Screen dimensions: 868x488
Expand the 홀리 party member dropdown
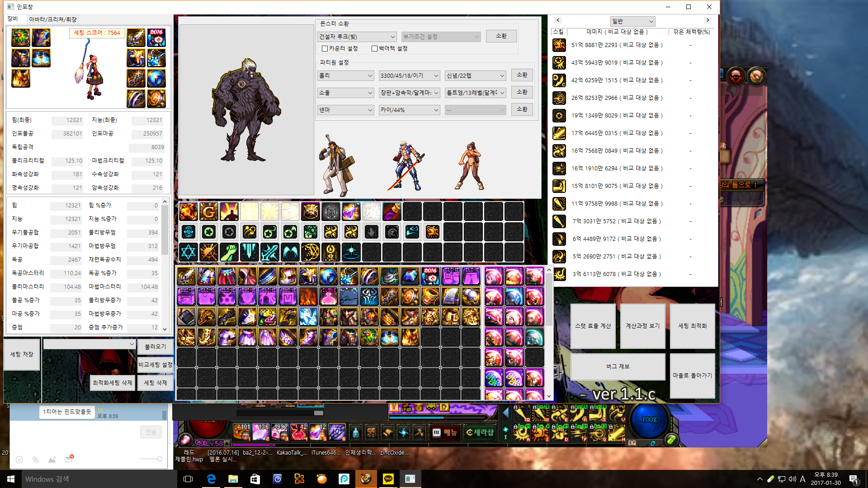point(346,75)
